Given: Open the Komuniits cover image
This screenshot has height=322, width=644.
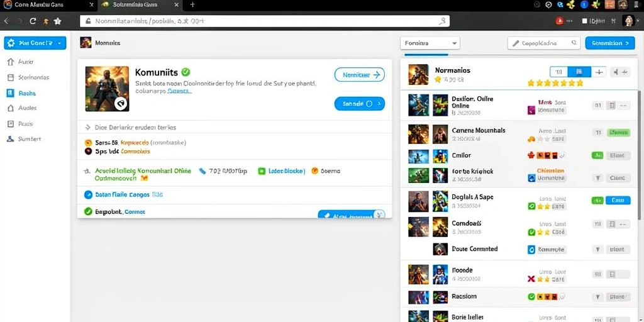Looking at the screenshot, I should coord(107,89).
